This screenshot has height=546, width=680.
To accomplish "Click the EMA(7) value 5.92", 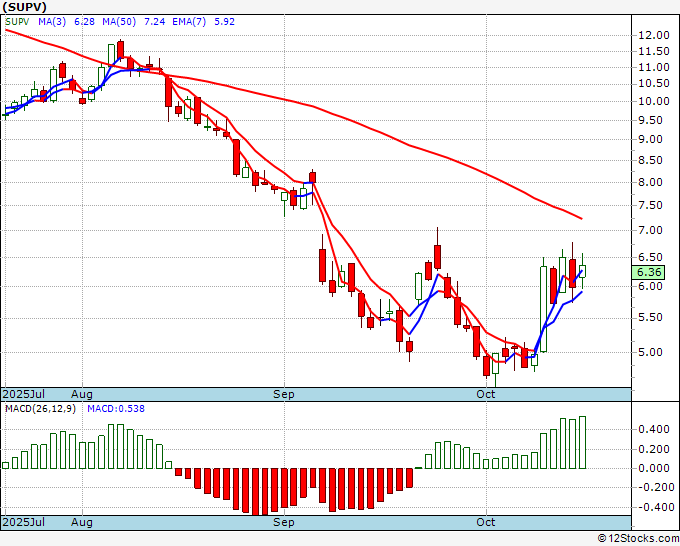I will tap(225, 22).
